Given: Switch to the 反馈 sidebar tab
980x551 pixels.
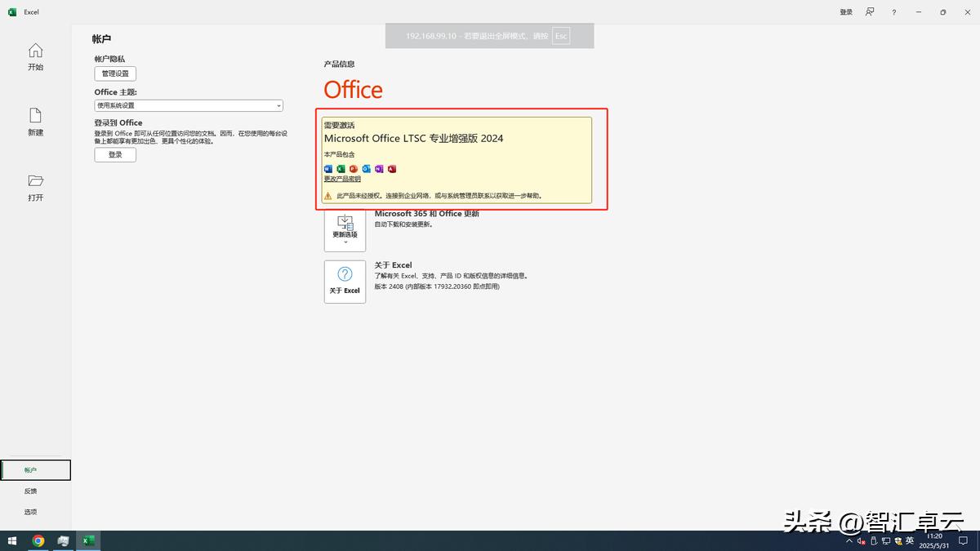Looking at the screenshot, I should [30, 491].
